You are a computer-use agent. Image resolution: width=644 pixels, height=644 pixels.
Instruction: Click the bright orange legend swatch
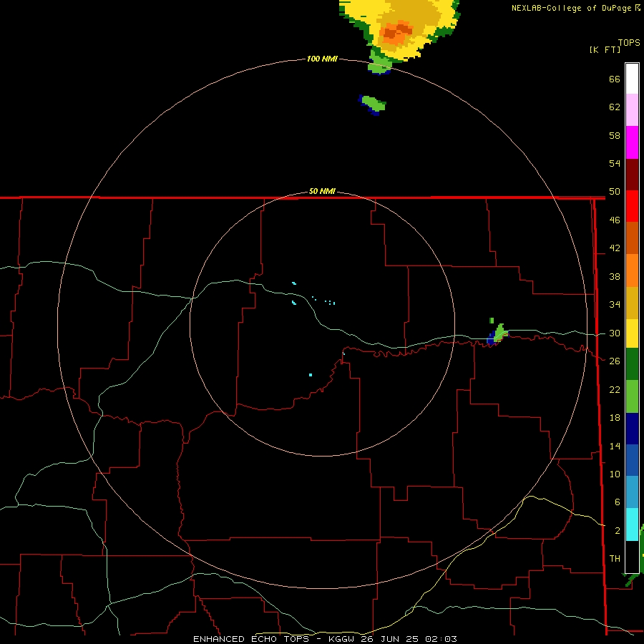pos(632,270)
